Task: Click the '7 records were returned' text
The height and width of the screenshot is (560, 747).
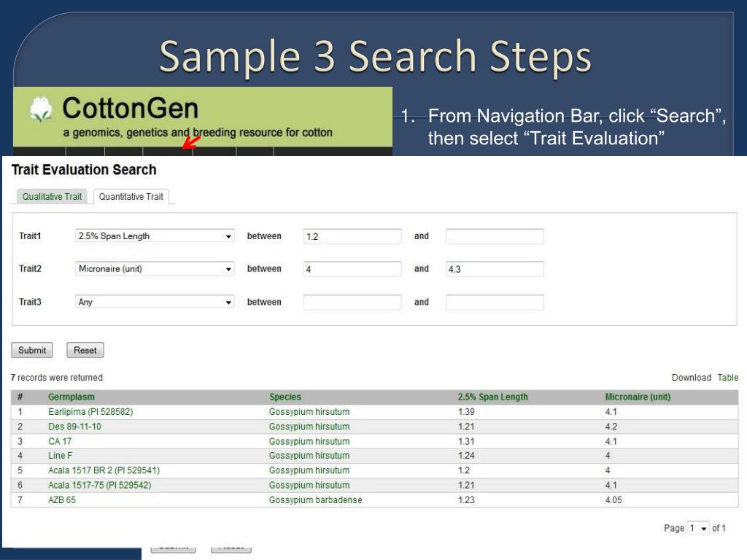Action: point(57,377)
